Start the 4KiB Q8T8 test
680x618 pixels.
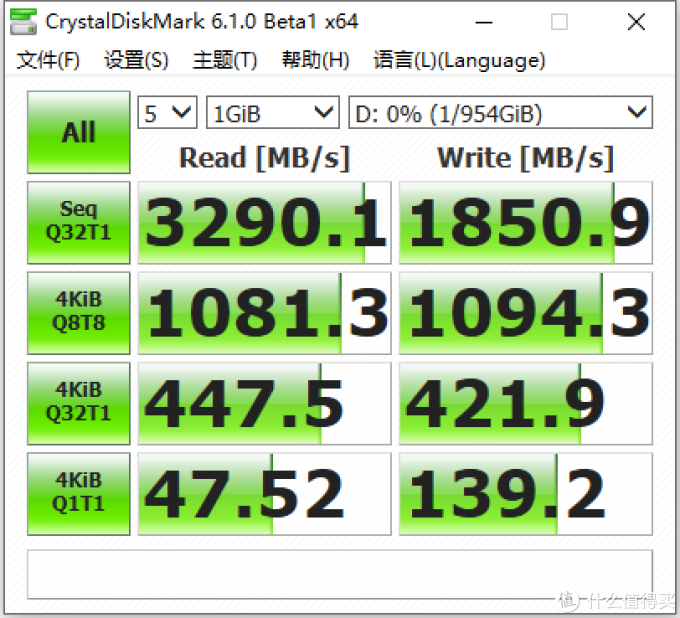pos(78,313)
